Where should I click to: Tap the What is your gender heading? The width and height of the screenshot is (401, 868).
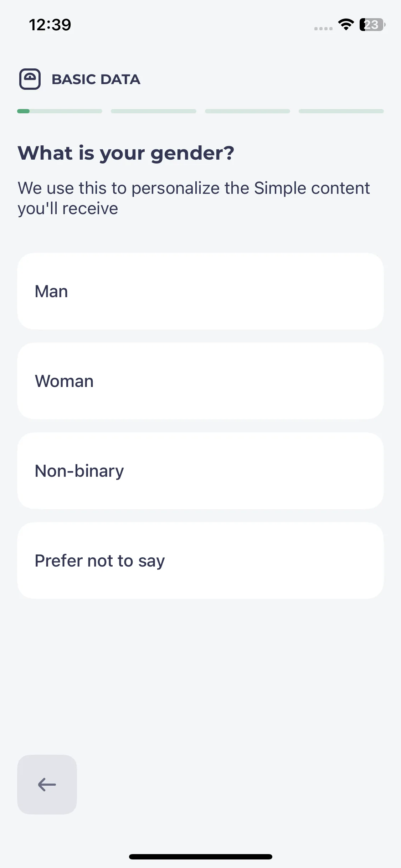126,154
